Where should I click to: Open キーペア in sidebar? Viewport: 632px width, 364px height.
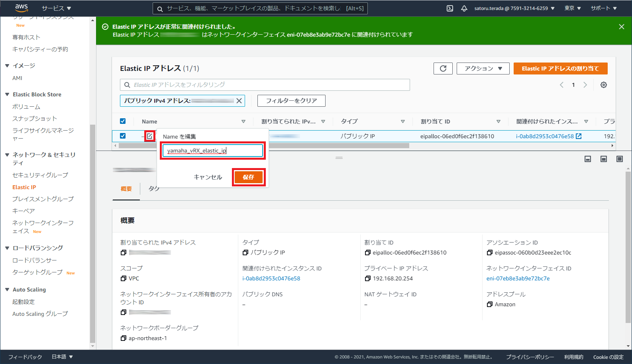[24, 211]
